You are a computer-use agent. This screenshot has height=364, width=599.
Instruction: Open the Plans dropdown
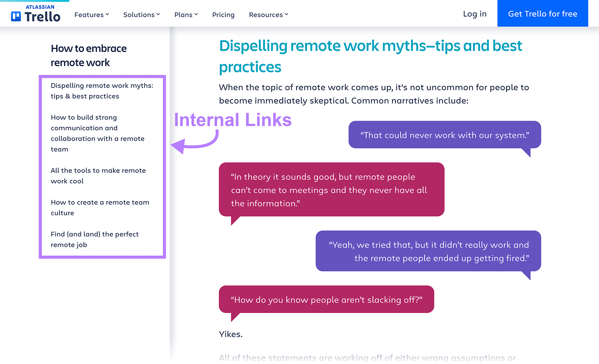click(x=186, y=15)
